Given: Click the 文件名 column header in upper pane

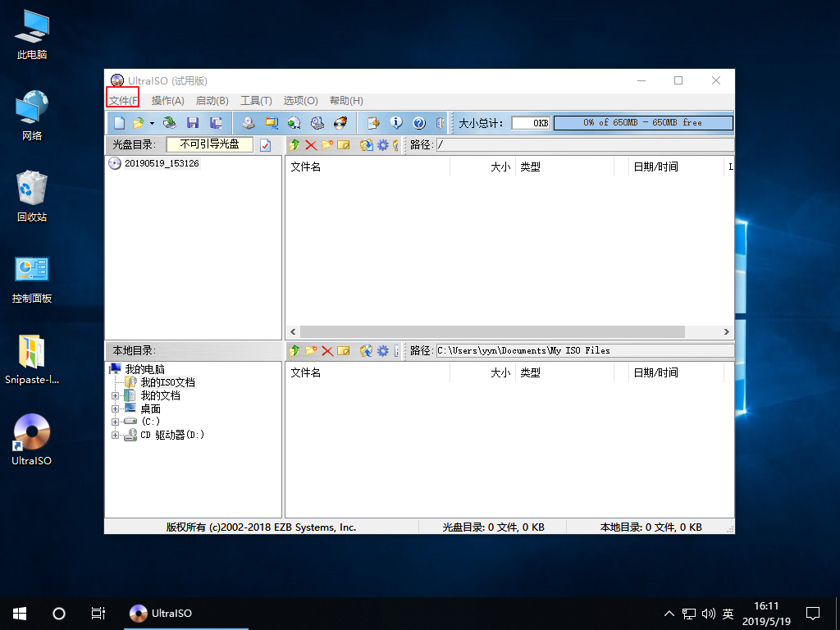Looking at the screenshot, I should click(367, 167).
